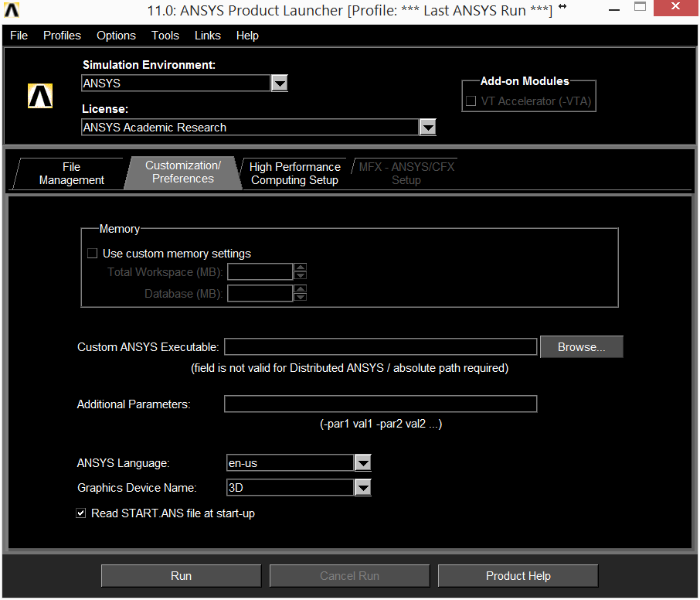Viewport: 700px width, 600px height.
Task: Expand License dropdown arrow
Action: (x=428, y=128)
